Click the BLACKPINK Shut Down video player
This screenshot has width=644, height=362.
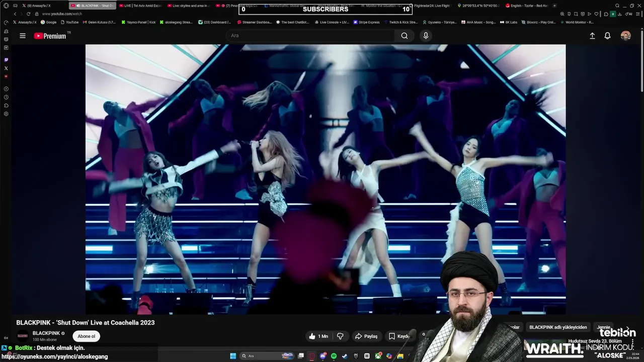click(x=326, y=179)
